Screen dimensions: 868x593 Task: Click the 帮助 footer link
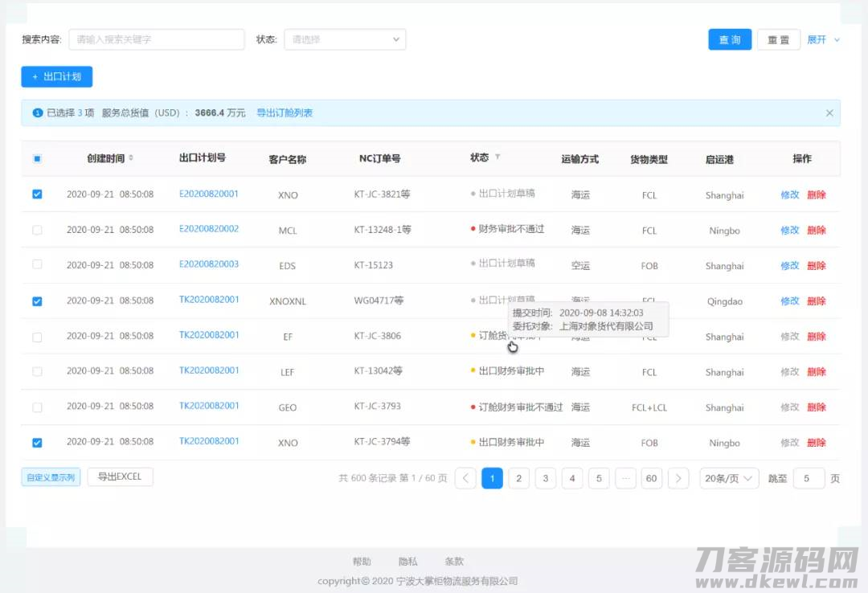362,562
